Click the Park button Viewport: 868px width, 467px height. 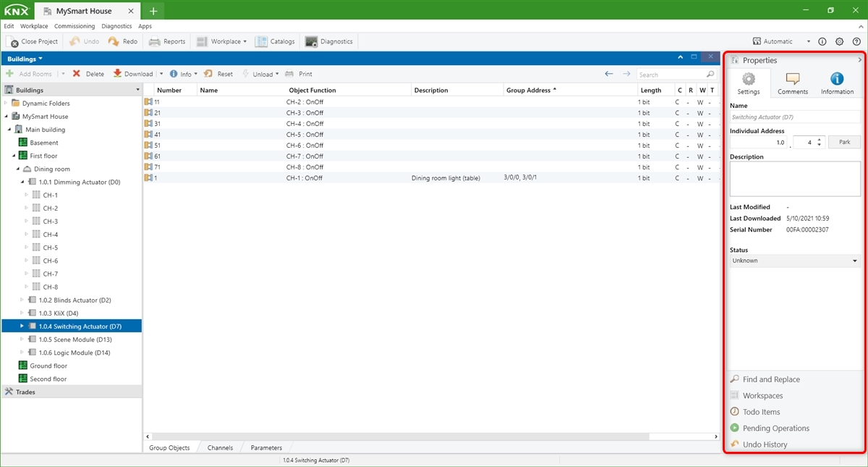pos(844,143)
